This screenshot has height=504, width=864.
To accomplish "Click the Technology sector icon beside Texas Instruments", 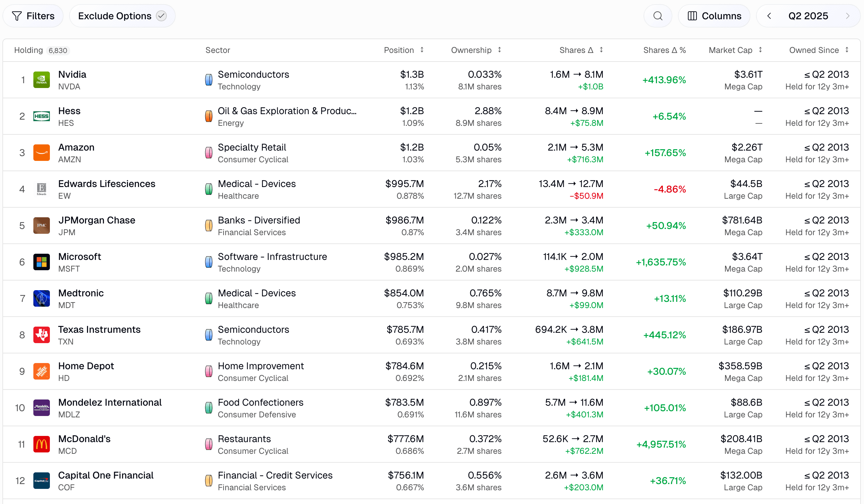I will point(208,335).
